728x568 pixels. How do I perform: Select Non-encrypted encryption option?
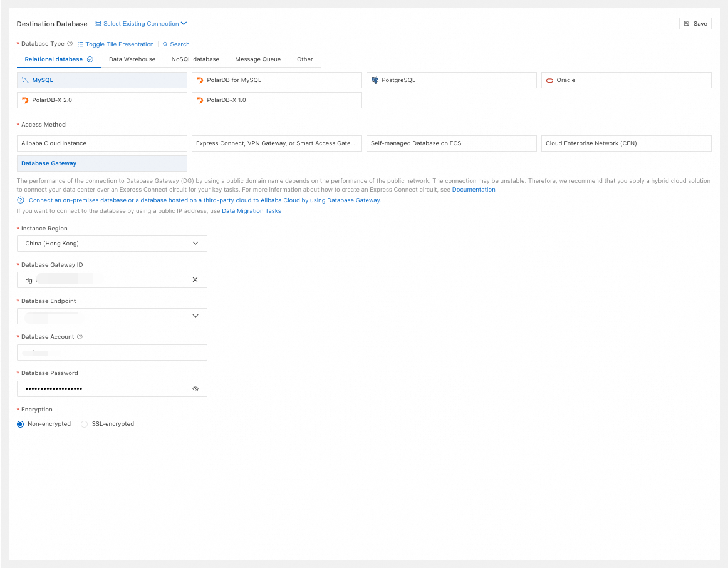[x=21, y=425]
